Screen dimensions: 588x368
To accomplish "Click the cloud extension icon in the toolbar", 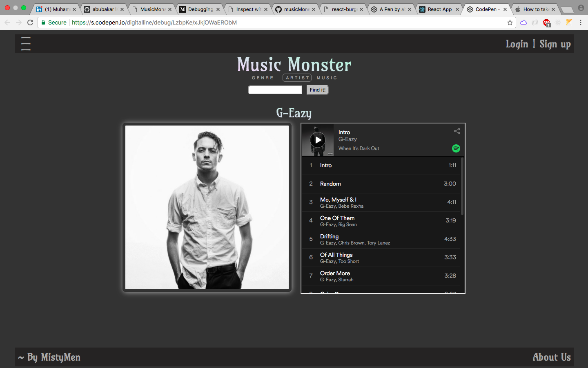I will tap(523, 22).
